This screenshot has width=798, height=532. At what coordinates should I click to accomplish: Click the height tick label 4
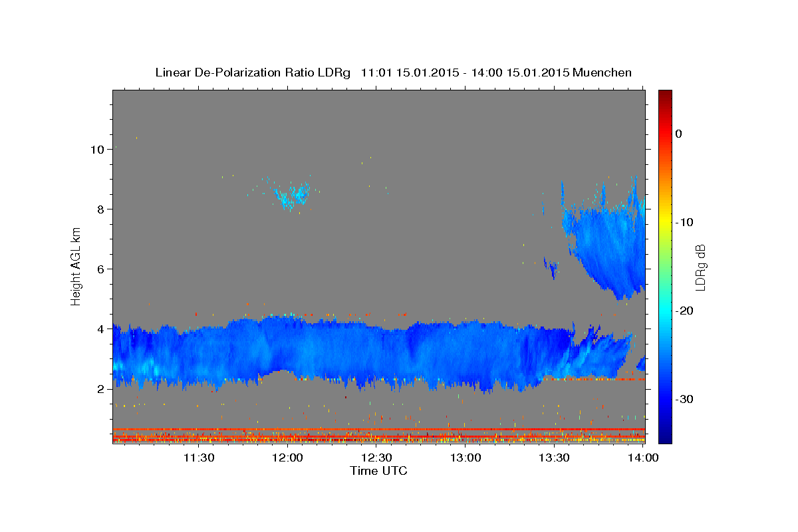[100, 329]
